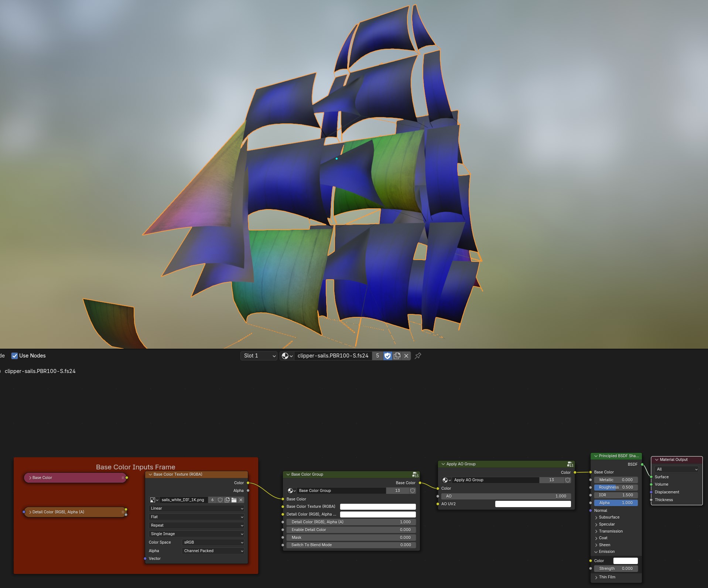Click fake user shield in Apply AO Group

pyautogui.click(x=568, y=480)
